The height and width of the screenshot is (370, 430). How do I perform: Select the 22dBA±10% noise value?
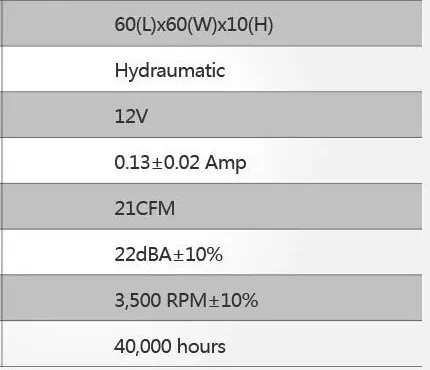click(x=169, y=254)
